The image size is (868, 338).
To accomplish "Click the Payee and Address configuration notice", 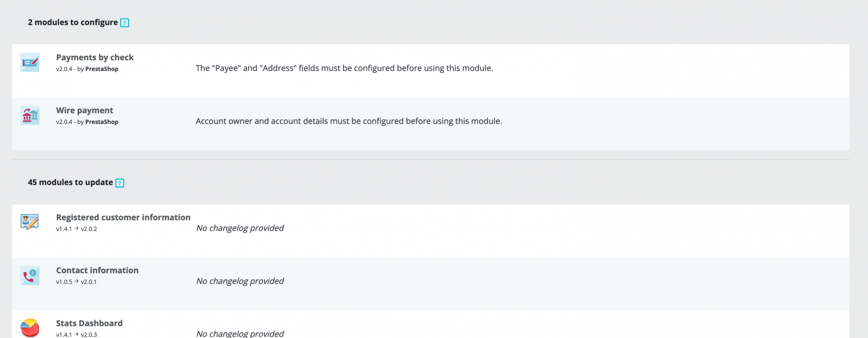I will (344, 68).
